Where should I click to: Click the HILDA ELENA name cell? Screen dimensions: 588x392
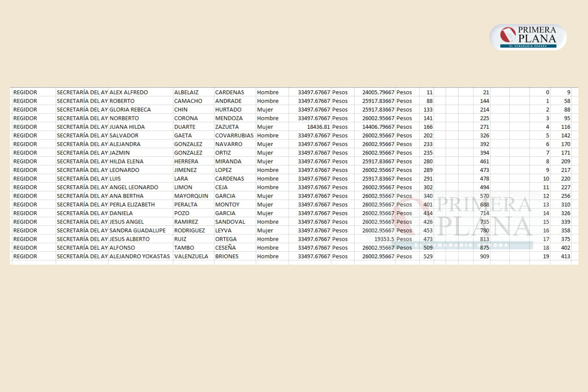coord(126,161)
